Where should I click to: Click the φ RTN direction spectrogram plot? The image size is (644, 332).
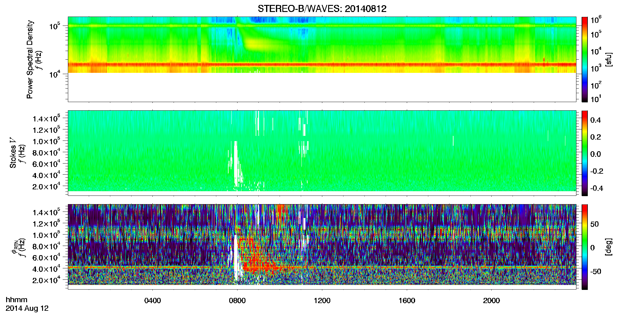(x=322, y=247)
